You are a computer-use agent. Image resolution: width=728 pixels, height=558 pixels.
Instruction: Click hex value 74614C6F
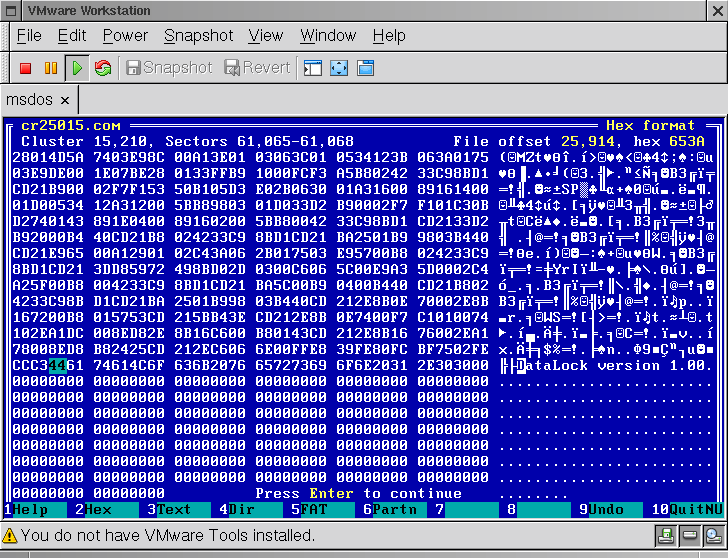click(x=129, y=365)
